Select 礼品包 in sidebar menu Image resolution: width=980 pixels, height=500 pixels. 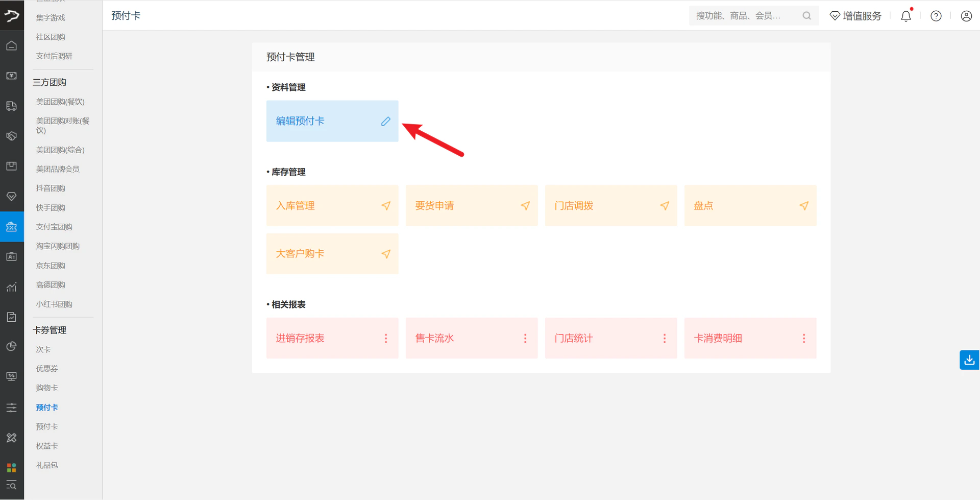click(x=47, y=465)
